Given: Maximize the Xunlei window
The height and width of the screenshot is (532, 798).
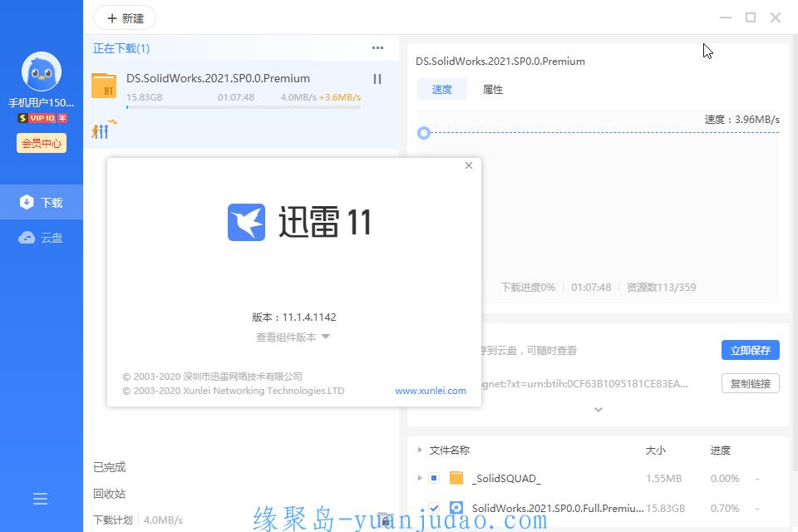Looking at the screenshot, I should (x=750, y=17).
